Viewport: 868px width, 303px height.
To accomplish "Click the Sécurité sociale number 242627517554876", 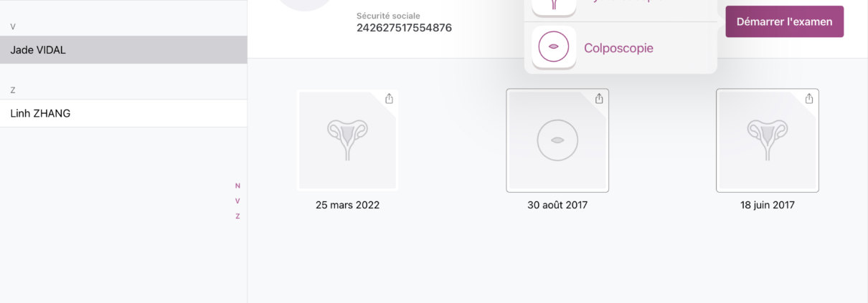I will click(404, 28).
